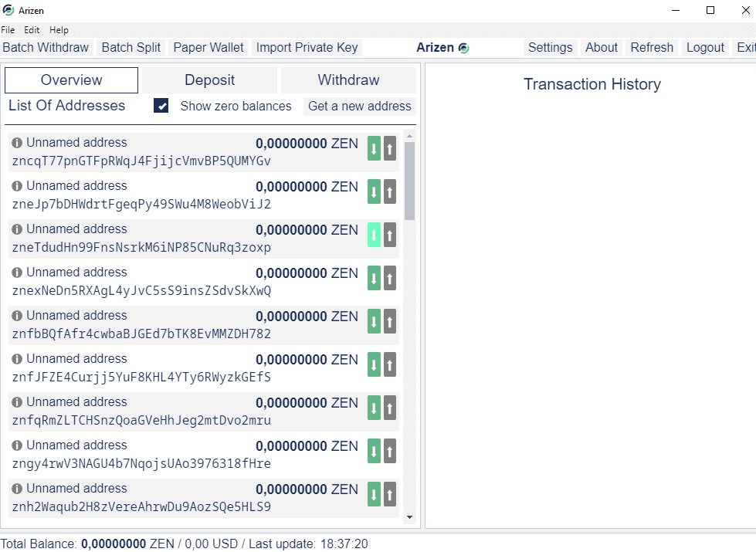The width and height of the screenshot is (756, 552).
Task: Switch to the Withdraw tab
Action: coord(348,80)
